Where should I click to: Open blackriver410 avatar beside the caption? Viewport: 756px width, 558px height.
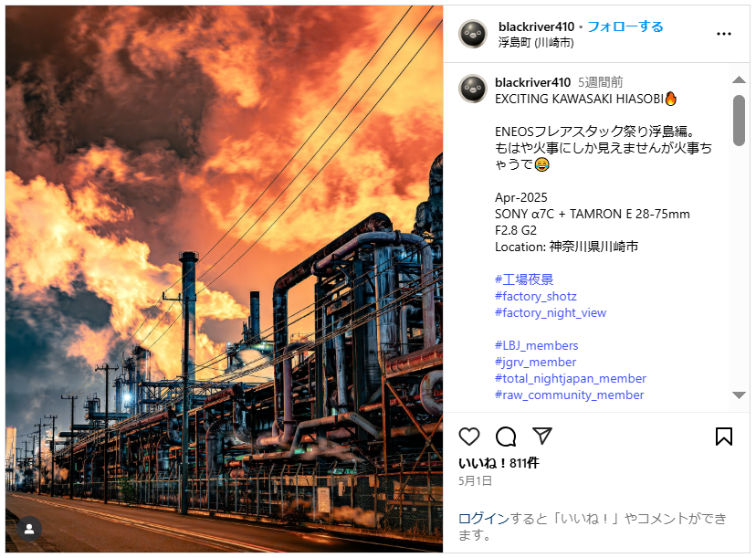[473, 89]
